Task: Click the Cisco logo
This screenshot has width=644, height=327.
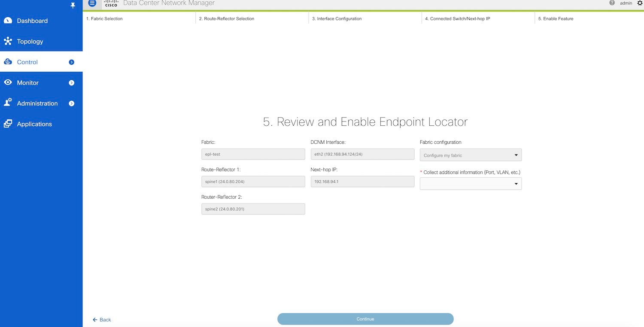Action: point(111,3)
